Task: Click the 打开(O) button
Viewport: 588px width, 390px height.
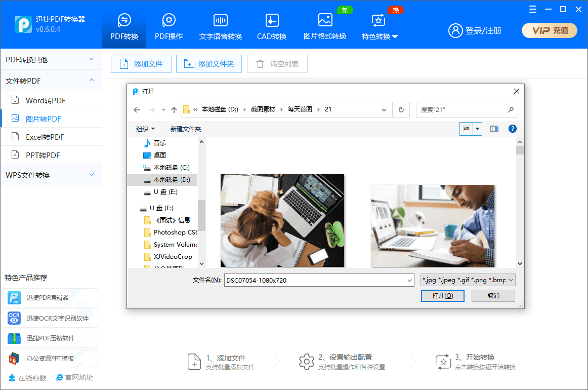Action: click(442, 296)
